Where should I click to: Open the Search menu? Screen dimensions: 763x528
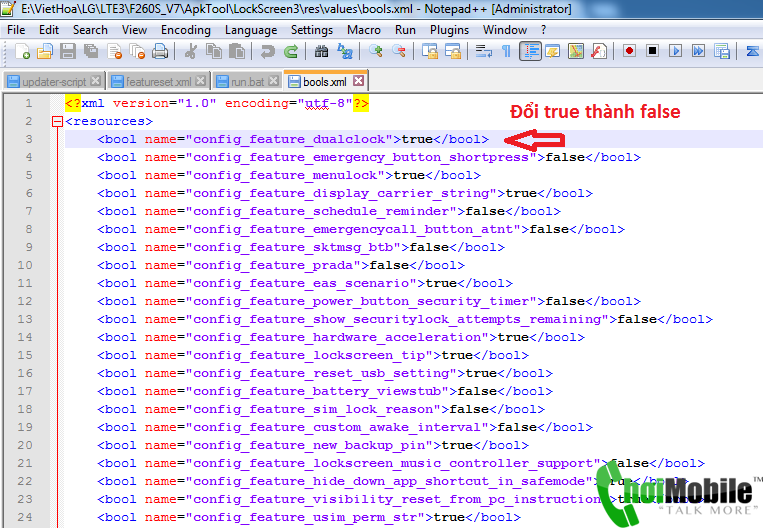90,30
